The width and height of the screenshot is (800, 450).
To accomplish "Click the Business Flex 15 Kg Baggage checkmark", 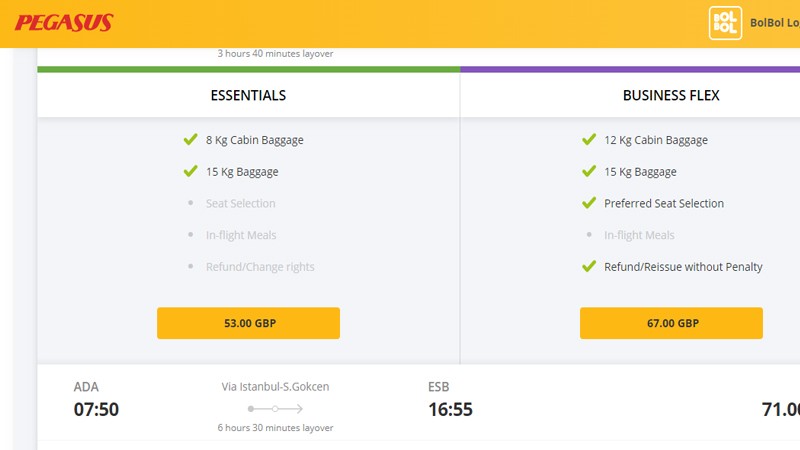I will pos(588,171).
